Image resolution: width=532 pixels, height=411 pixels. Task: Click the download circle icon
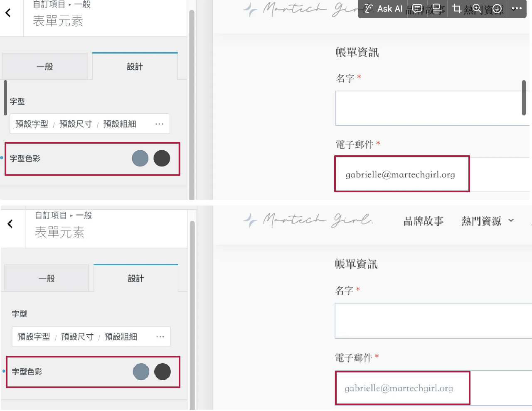tap(496, 8)
